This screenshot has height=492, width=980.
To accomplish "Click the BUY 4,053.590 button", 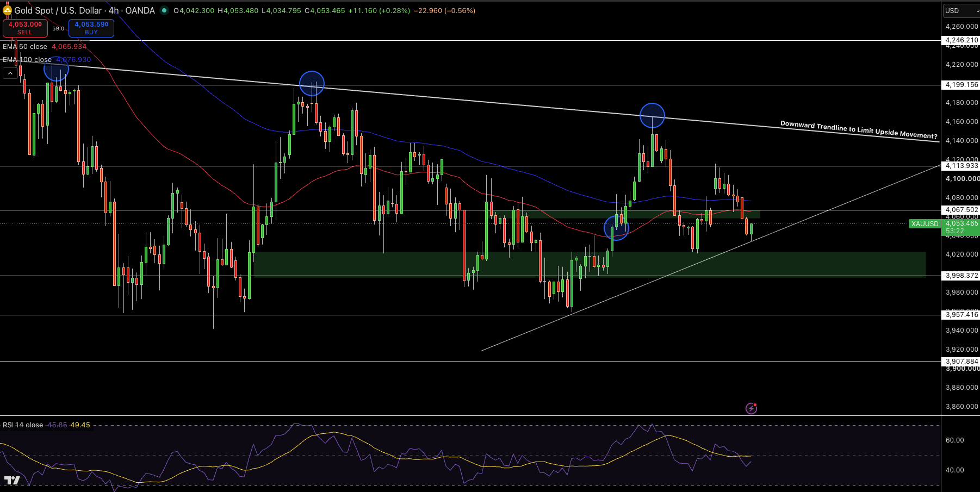I will pos(91,28).
